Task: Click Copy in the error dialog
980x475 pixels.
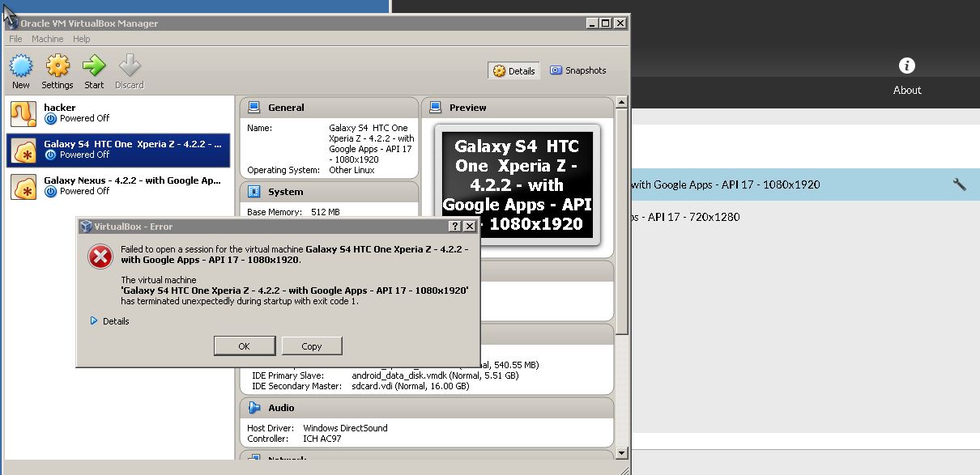Action: (x=312, y=346)
